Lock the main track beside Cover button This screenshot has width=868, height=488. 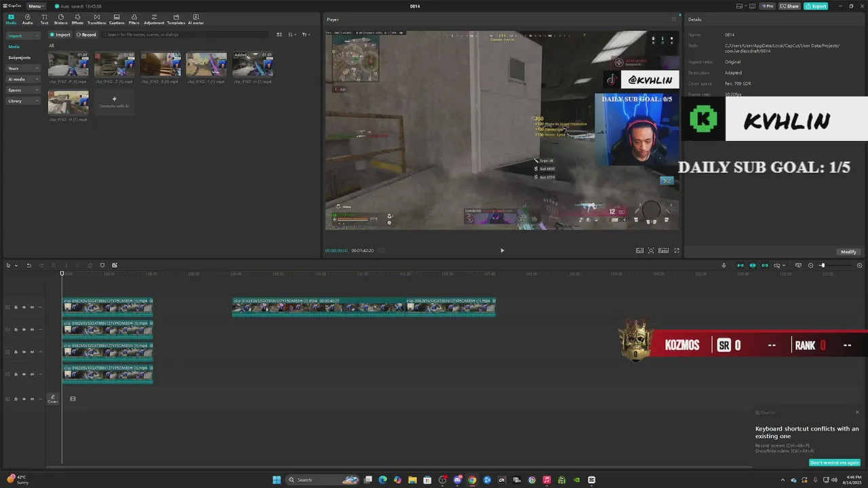16,399
